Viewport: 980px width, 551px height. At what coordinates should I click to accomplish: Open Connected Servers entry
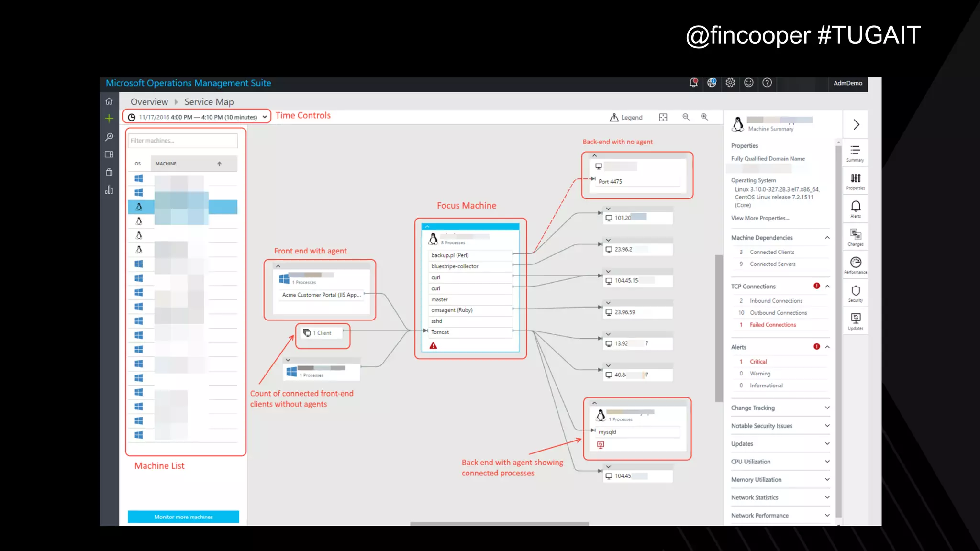pyautogui.click(x=772, y=264)
